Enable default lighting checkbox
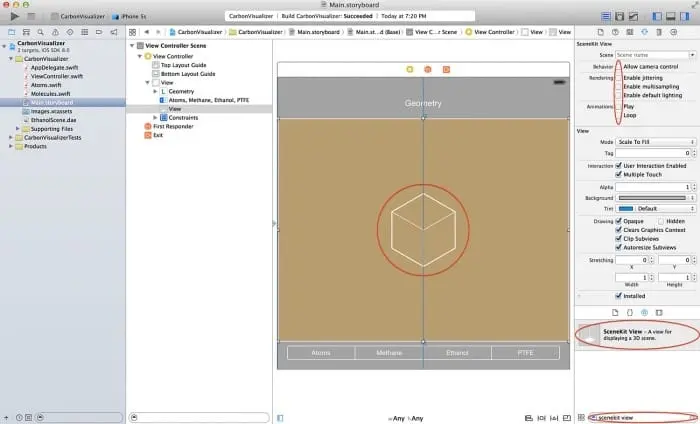700x424 pixels. [x=618, y=95]
